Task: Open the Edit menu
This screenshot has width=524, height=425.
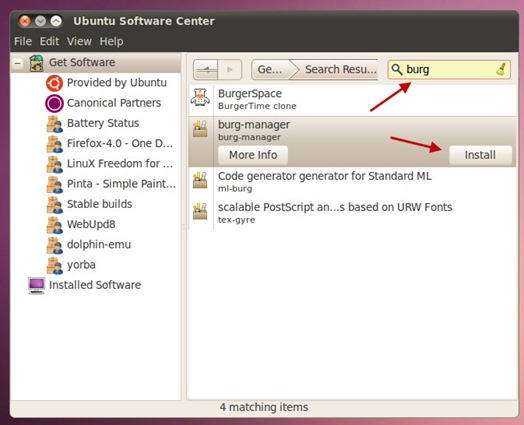Action: 49,41
